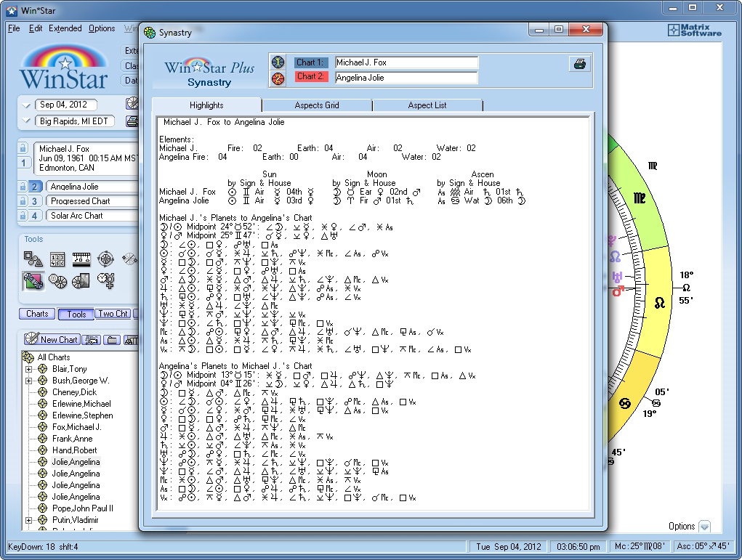This screenshot has width=742, height=560.
Task: Open the Edit menu
Action: point(36,28)
